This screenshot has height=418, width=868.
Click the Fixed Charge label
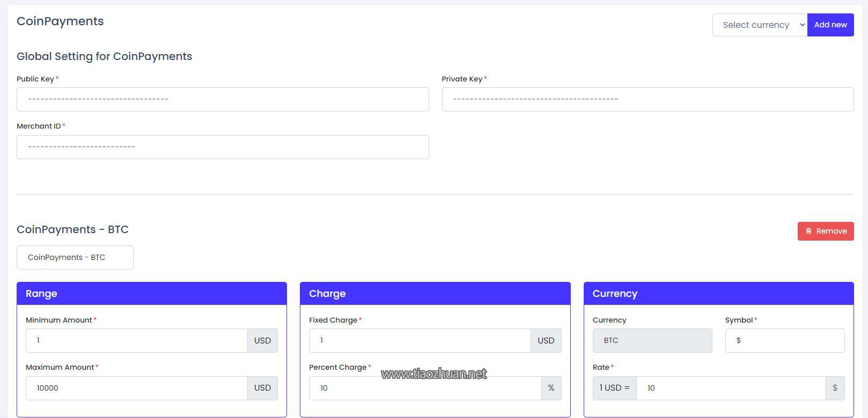pos(333,320)
